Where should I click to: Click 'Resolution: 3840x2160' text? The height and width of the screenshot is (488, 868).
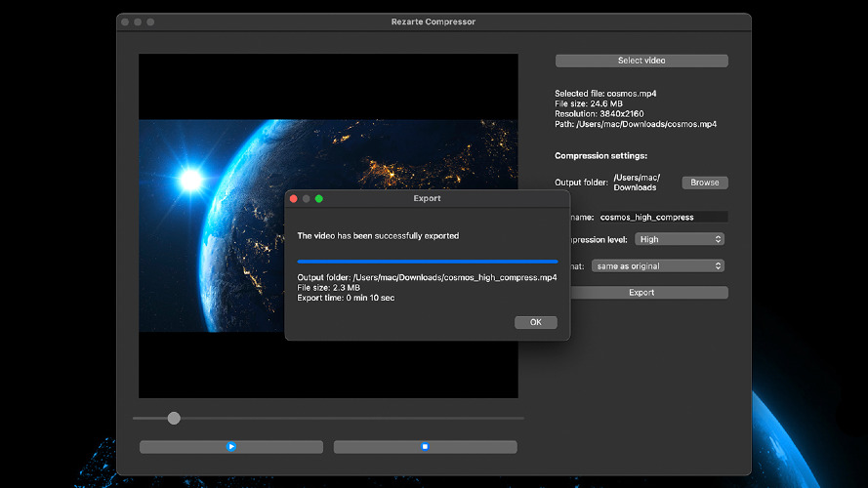[x=599, y=114]
